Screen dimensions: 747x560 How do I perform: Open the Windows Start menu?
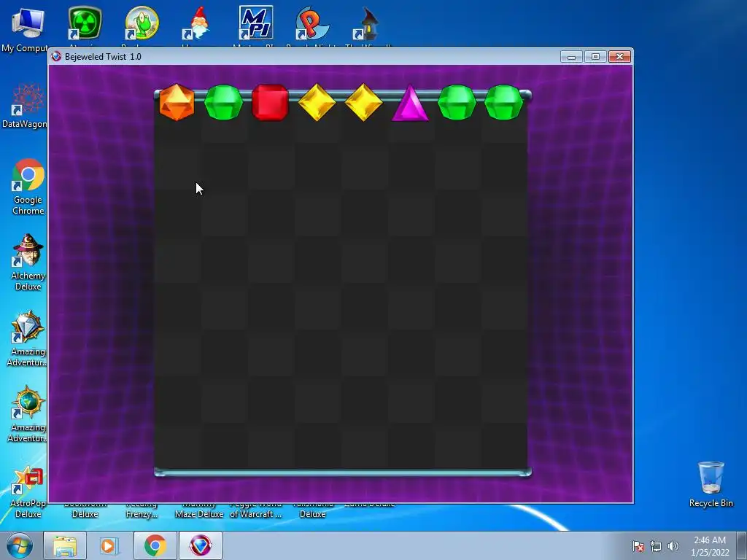[x=20, y=545]
